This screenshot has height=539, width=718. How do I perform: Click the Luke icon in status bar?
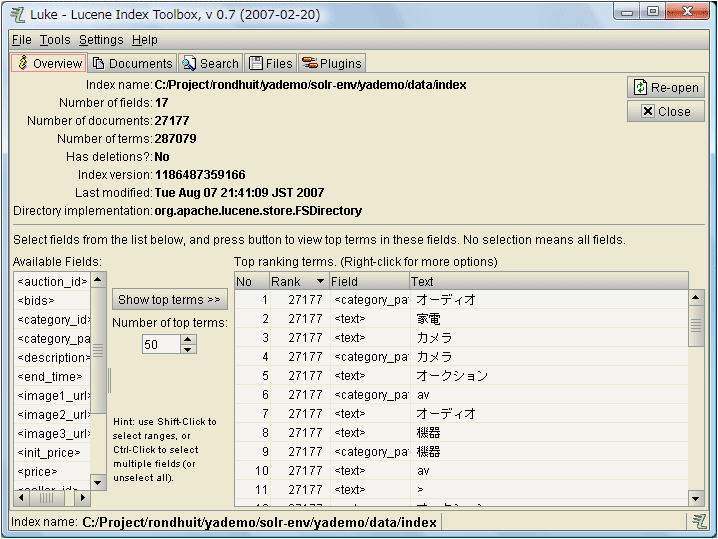(699, 522)
